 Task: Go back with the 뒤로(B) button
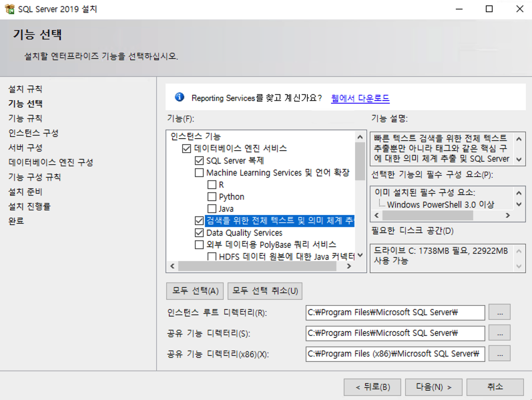click(x=372, y=387)
